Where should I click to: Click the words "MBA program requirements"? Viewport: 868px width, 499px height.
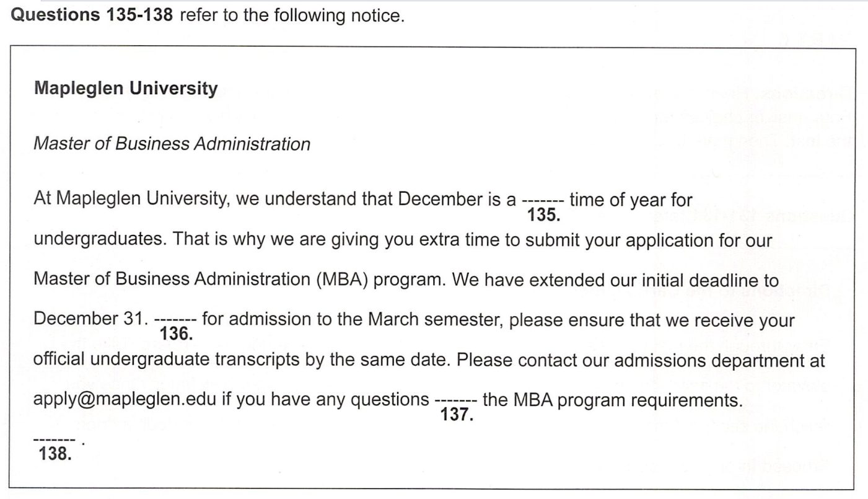[626, 400]
